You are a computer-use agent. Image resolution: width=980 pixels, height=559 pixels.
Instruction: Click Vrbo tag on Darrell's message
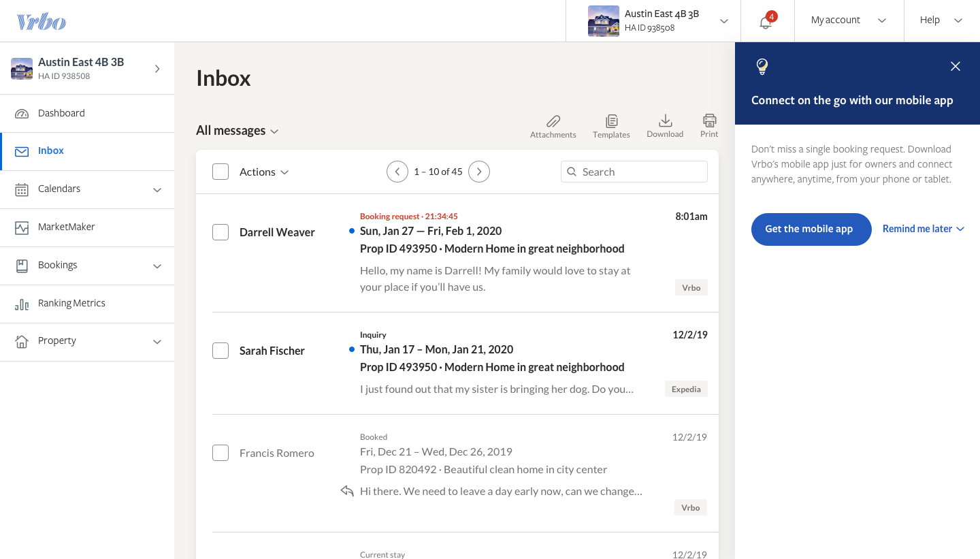pyautogui.click(x=691, y=287)
